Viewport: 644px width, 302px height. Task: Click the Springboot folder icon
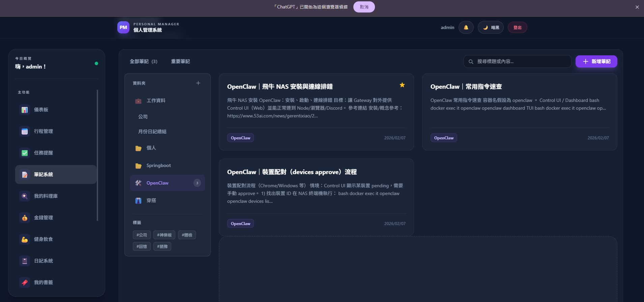tap(138, 166)
